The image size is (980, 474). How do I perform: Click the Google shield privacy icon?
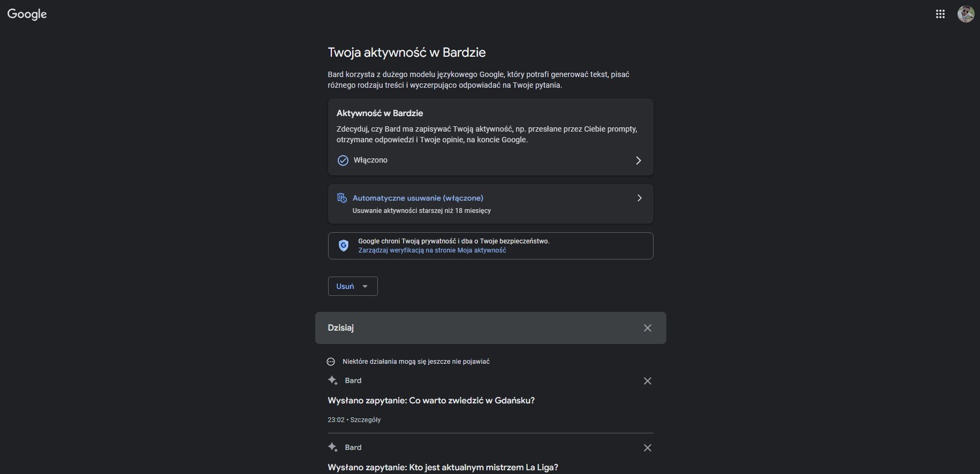click(x=344, y=246)
